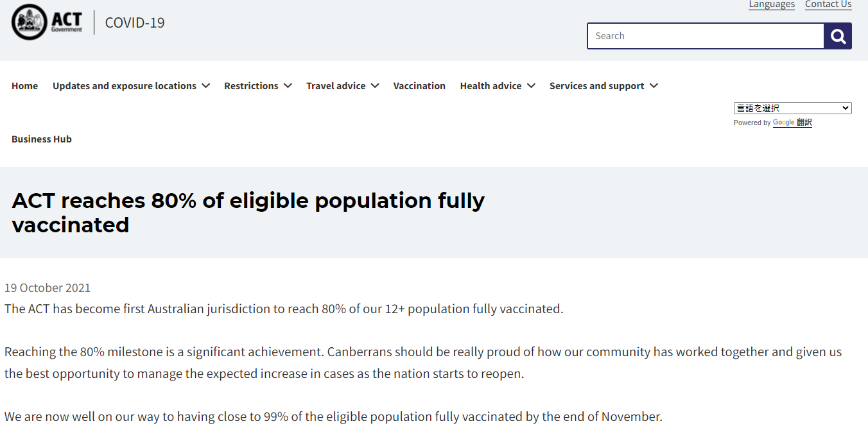Click into the Search input field

pos(706,36)
